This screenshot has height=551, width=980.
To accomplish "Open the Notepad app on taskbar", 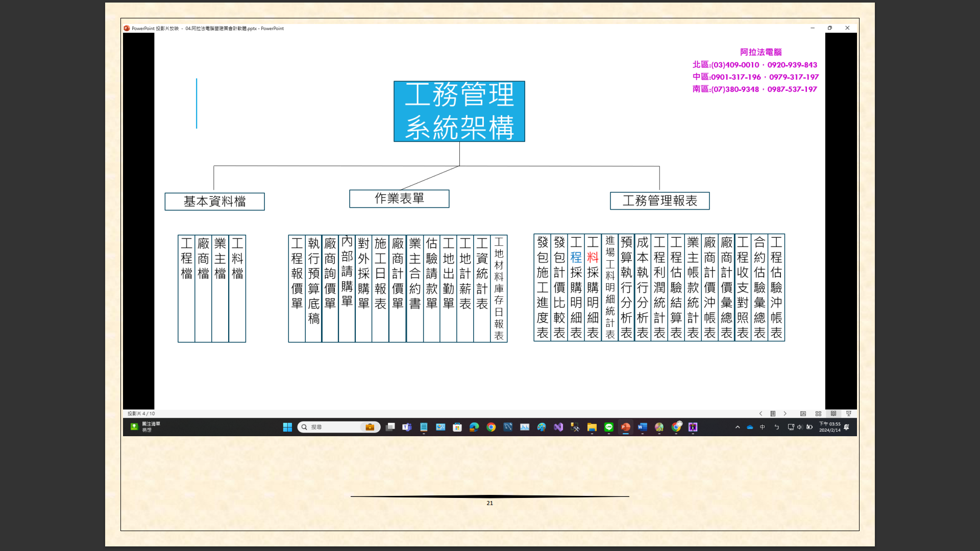I will 424,427.
